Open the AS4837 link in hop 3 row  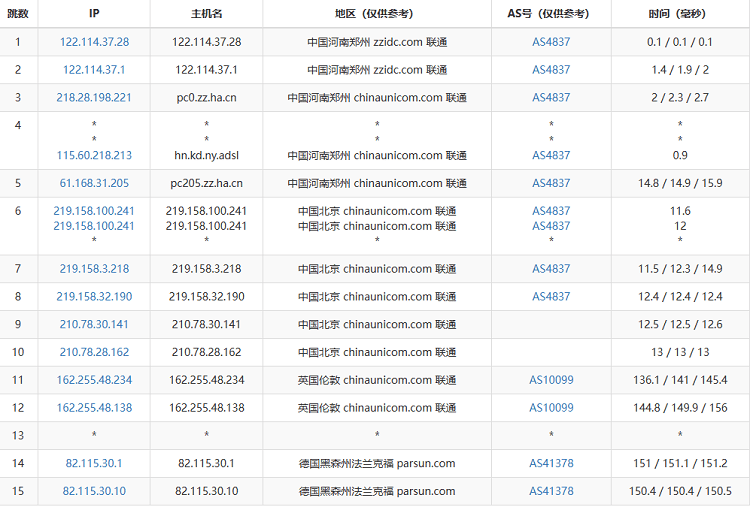pos(551,98)
